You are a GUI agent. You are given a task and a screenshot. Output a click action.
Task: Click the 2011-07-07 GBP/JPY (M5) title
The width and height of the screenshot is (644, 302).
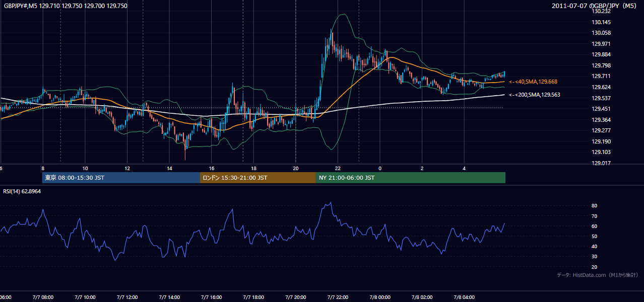(595, 6)
